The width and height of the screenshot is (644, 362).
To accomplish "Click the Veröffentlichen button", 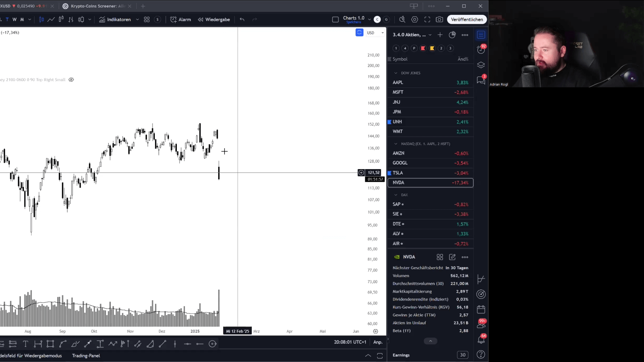I will (x=467, y=20).
